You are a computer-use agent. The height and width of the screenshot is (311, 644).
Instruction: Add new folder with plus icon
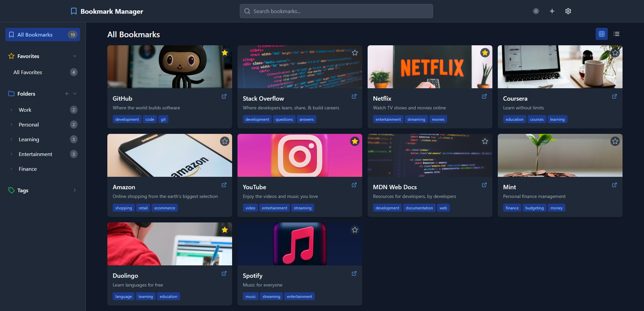(67, 94)
